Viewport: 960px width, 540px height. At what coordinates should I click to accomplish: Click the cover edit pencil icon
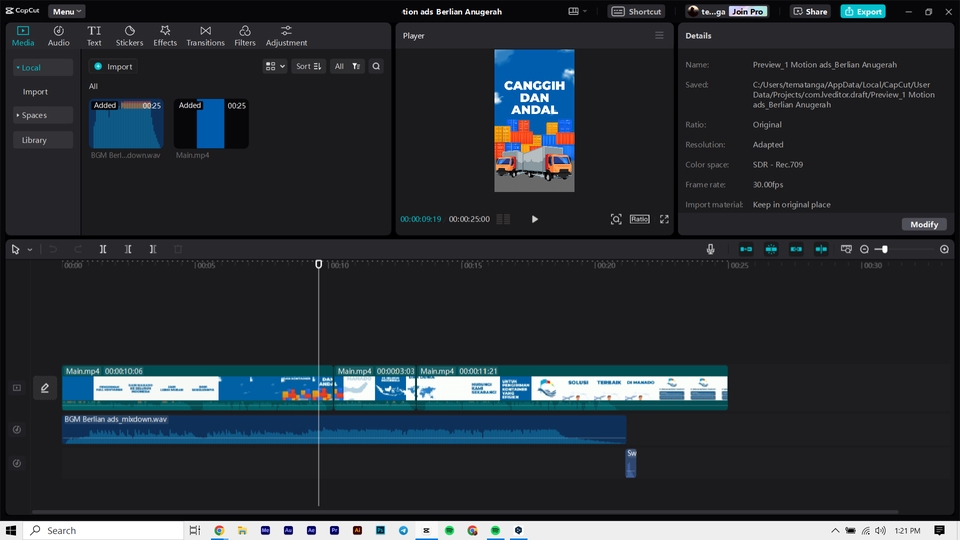pyautogui.click(x=45, y=388)
